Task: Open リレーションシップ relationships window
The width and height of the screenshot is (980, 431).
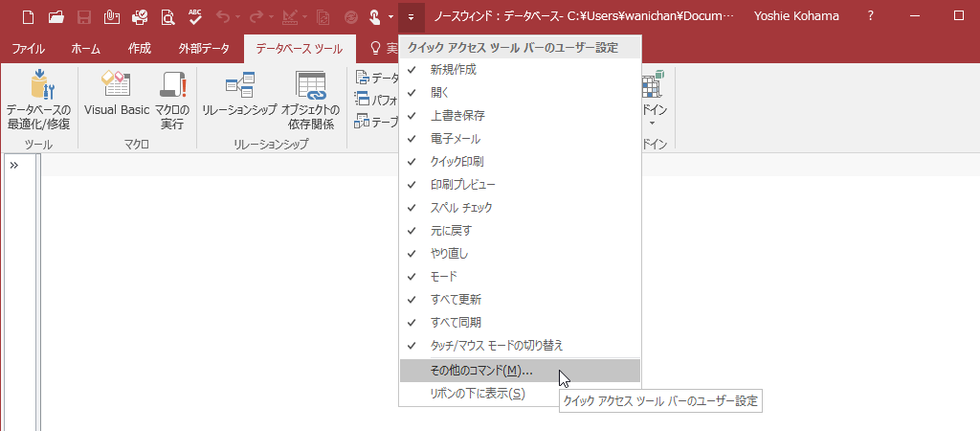Action: [x=240, y=94]
